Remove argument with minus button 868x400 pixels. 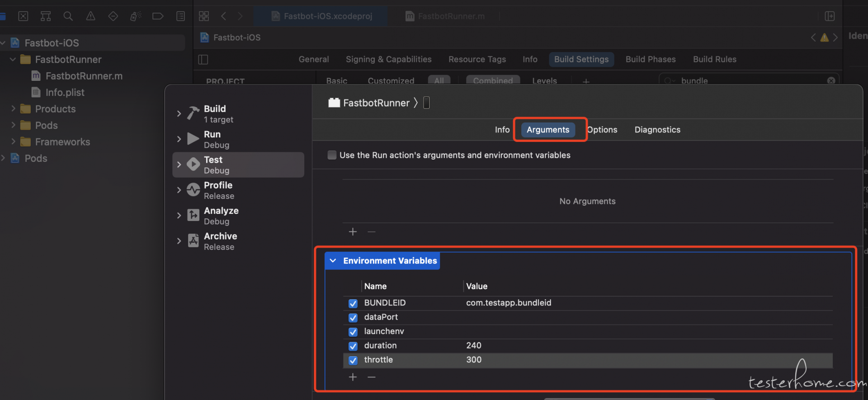372,232
